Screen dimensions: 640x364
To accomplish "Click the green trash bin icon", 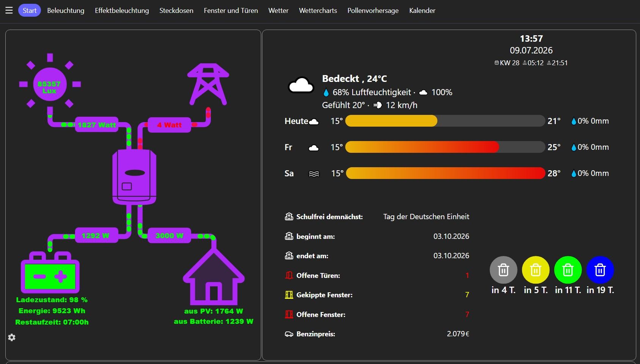I will 568,270.
